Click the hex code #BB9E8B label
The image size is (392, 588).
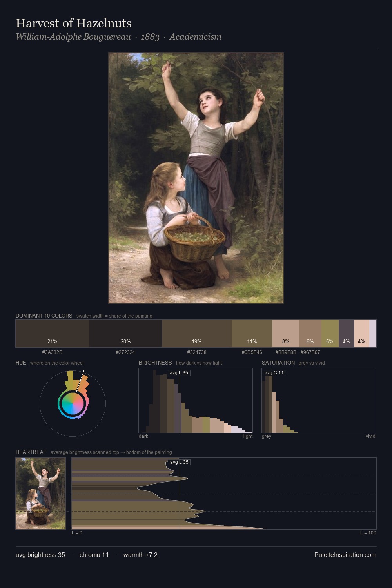pyautogui.click(x=286, y=352)
